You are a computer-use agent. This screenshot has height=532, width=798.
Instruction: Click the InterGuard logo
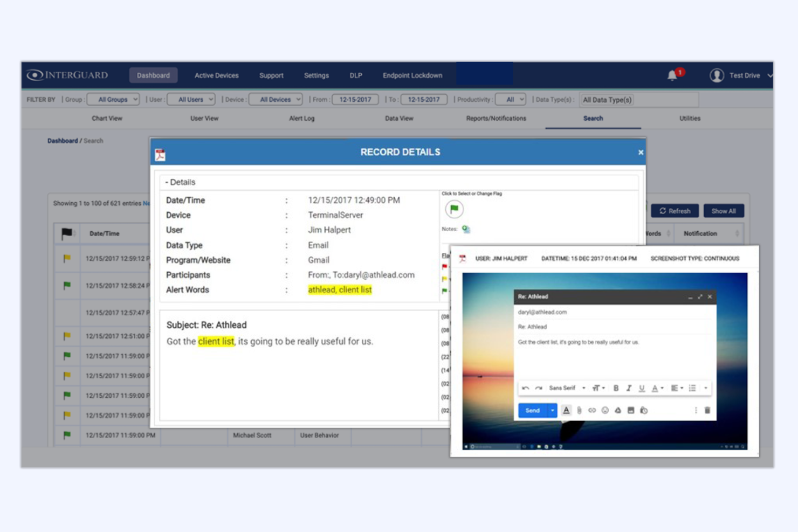pos(67,75)
